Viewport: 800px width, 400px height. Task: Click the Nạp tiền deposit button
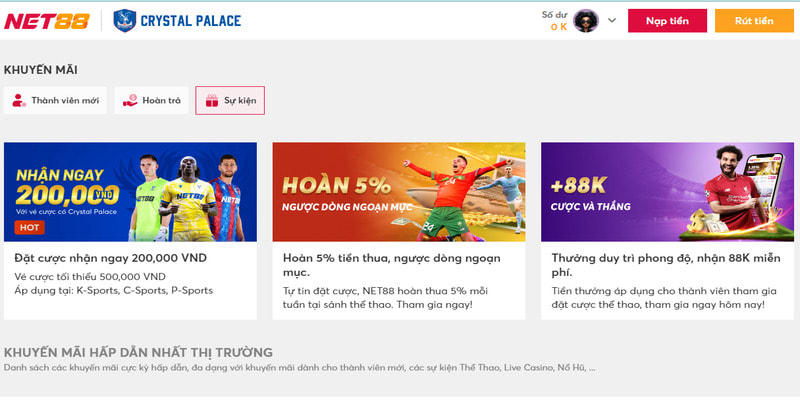[667, 21]
